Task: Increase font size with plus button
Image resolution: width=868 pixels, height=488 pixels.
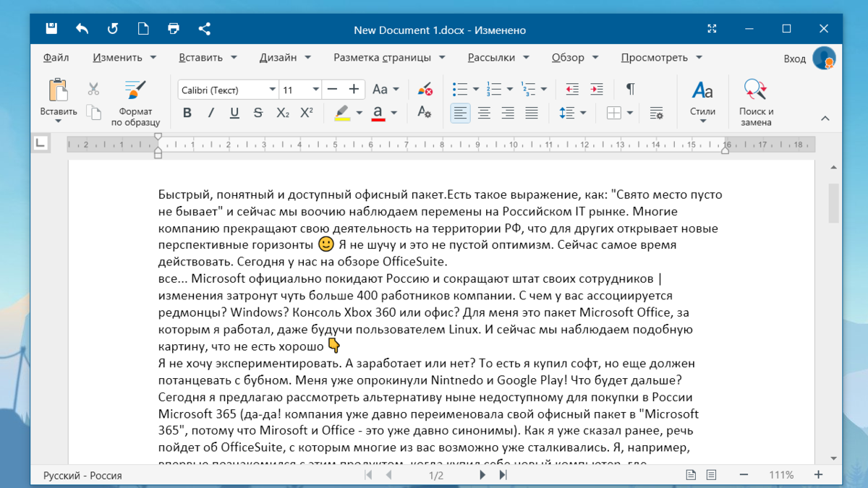Action: click(354, 89)
